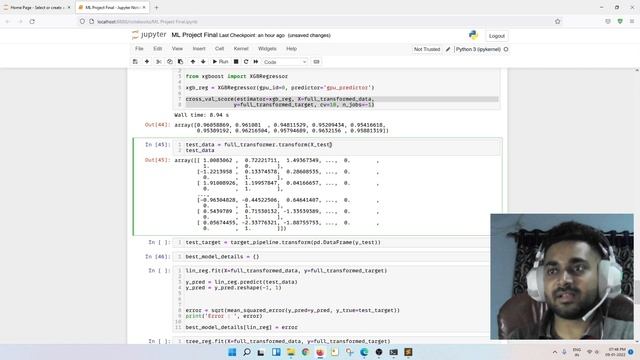Click the taskbar clock and date
The image size is (640, 360).
coord(615,352)
